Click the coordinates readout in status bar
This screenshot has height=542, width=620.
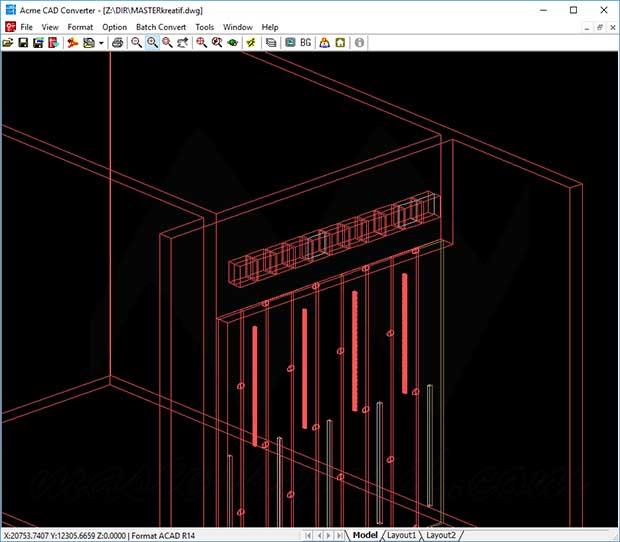65,536
